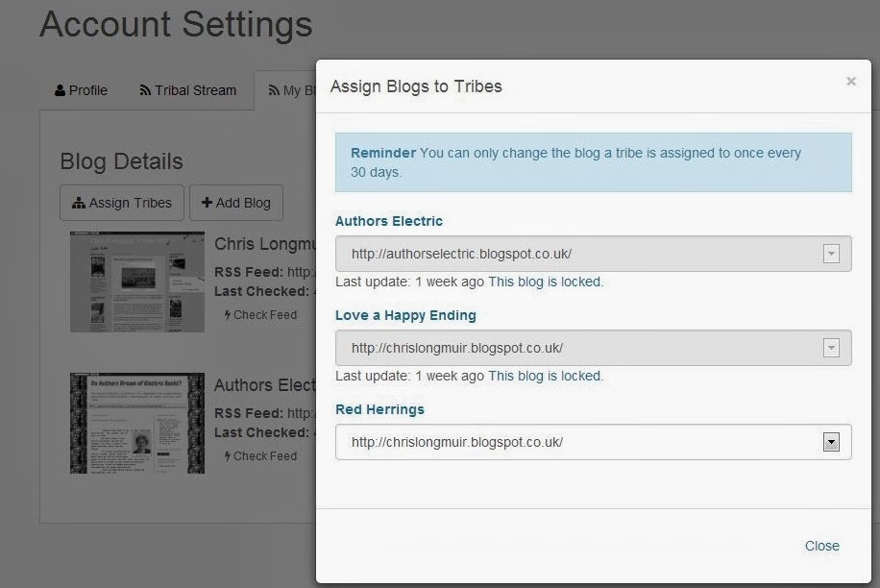
Task: Open the Love a Happy Ending blog dropdown
Action: 593,348
